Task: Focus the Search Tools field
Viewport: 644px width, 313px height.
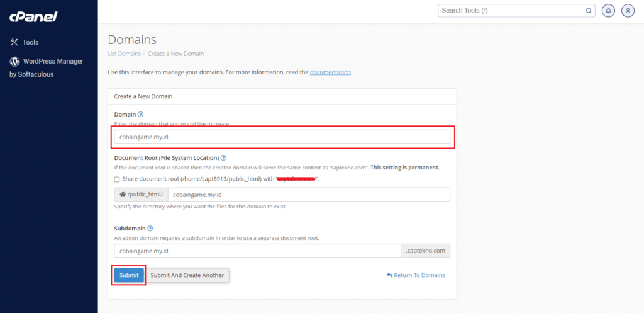Action: [516, 11]
